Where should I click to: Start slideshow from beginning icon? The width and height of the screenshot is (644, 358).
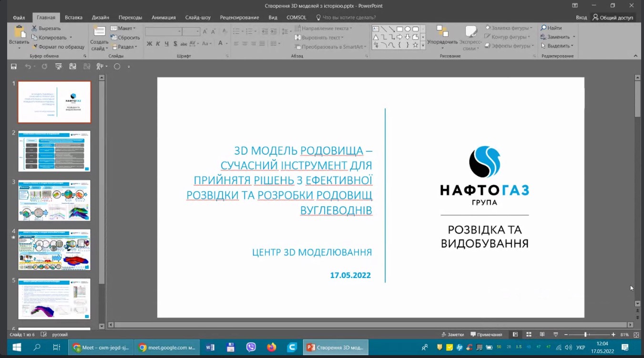pos(58,67)
